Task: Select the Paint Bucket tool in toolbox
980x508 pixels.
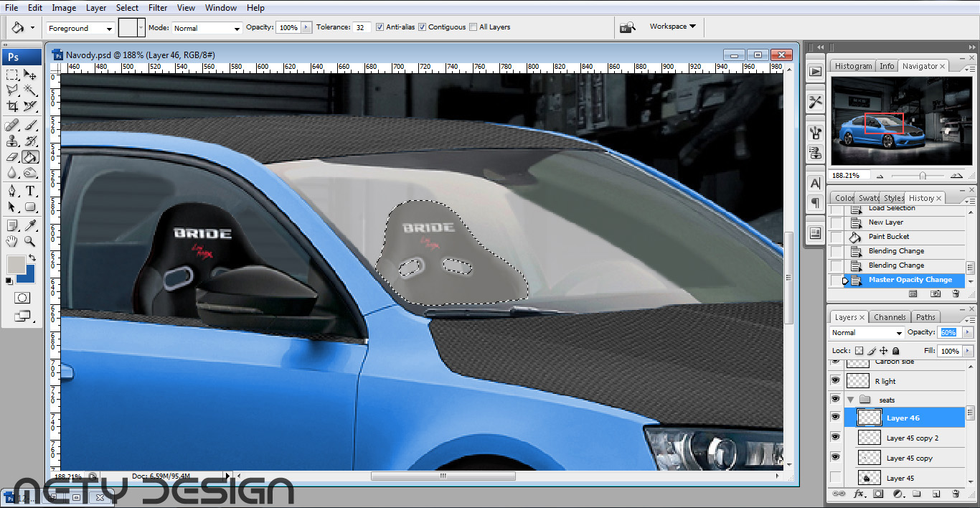Action: tap(30, 157)
